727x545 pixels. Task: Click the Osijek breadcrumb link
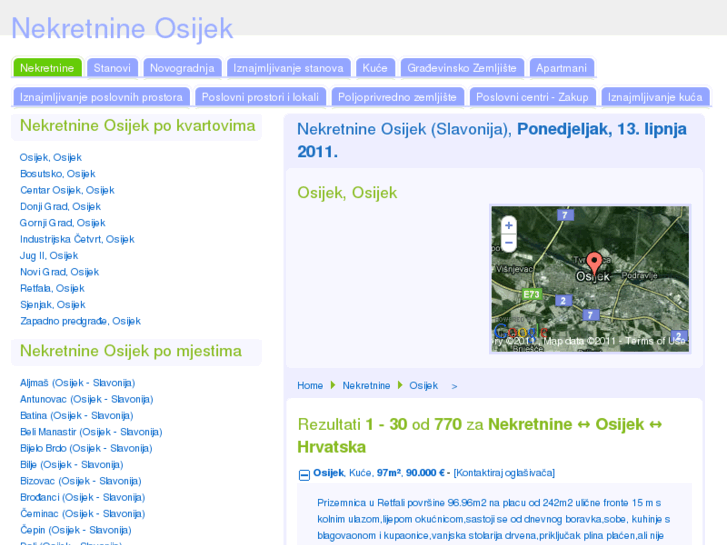point(423,385)
